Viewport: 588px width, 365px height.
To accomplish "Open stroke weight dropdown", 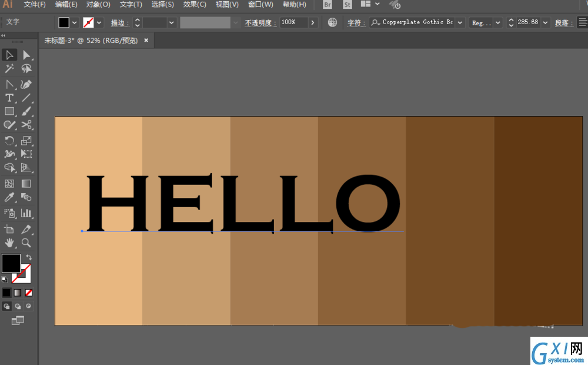I will [x=171, y=22].
